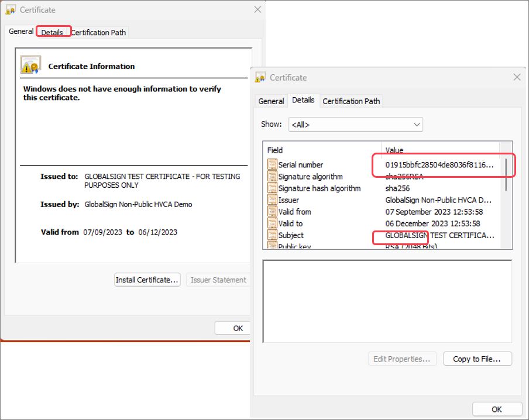The height and width of the screenshot is (420, 529).
Task: Click the Signature algorithm field icon
Action: (272, 176)
